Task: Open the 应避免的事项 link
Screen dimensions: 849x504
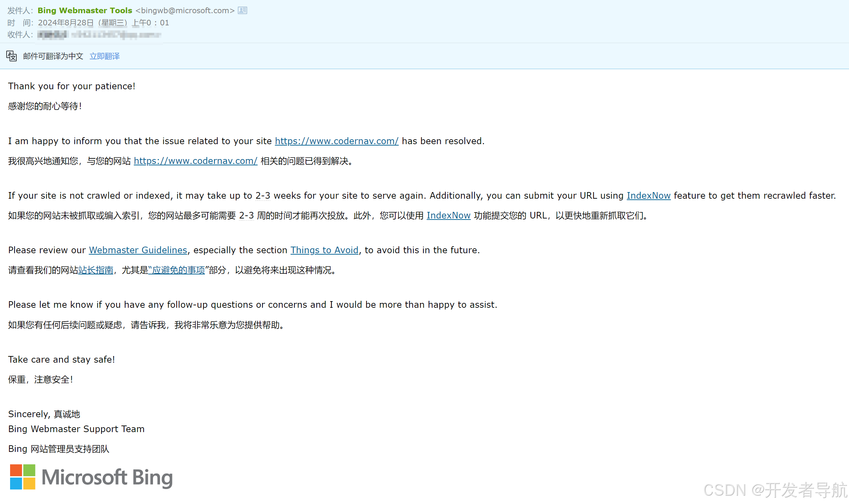Action: coord(178,270)
